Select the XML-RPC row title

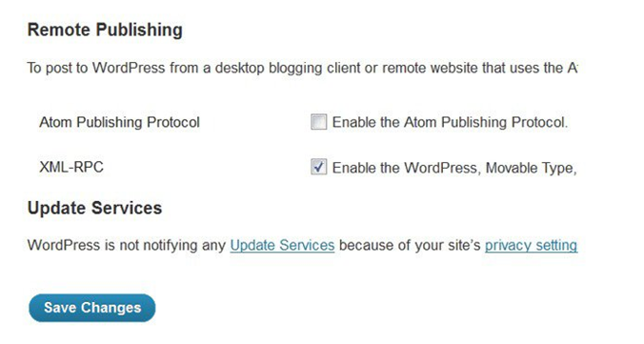(x=71, y=168)
